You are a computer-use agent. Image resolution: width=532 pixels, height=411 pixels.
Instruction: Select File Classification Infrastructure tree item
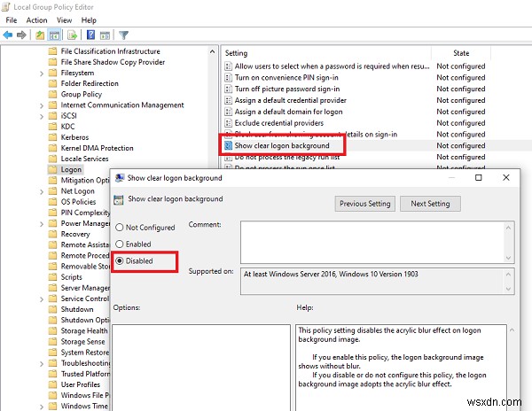tap(110, 51)
